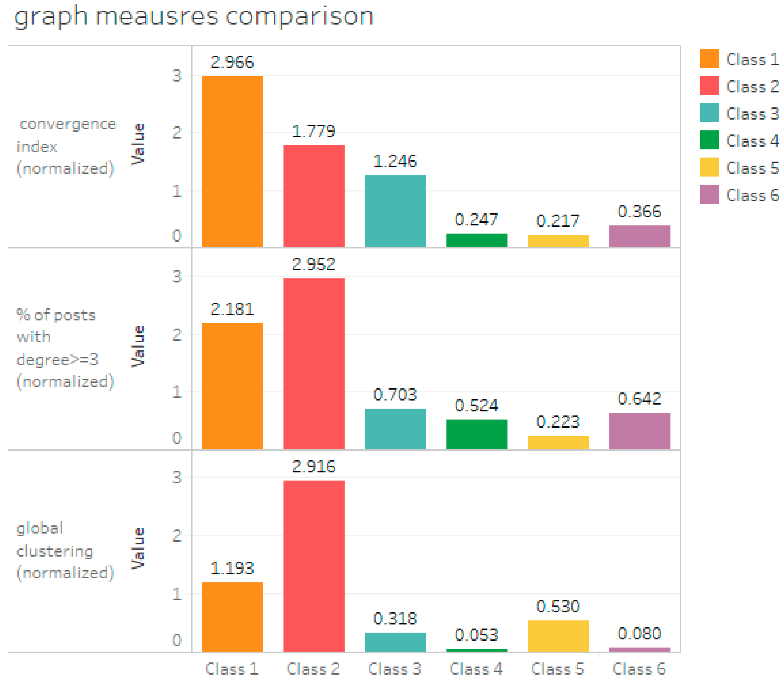Click the 'convergence index (normalized)' row header
Screen dimensions: 784x690
[x=66, y=146]
